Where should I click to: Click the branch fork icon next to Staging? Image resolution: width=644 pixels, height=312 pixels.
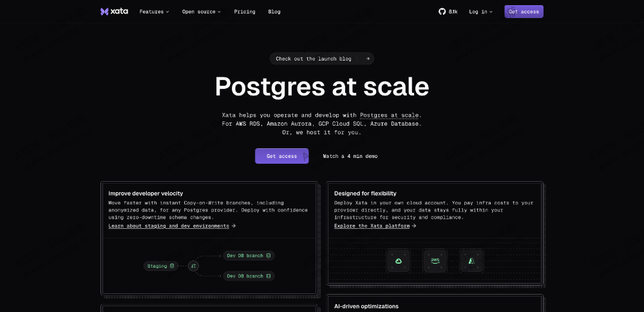(x=193, y=266)
